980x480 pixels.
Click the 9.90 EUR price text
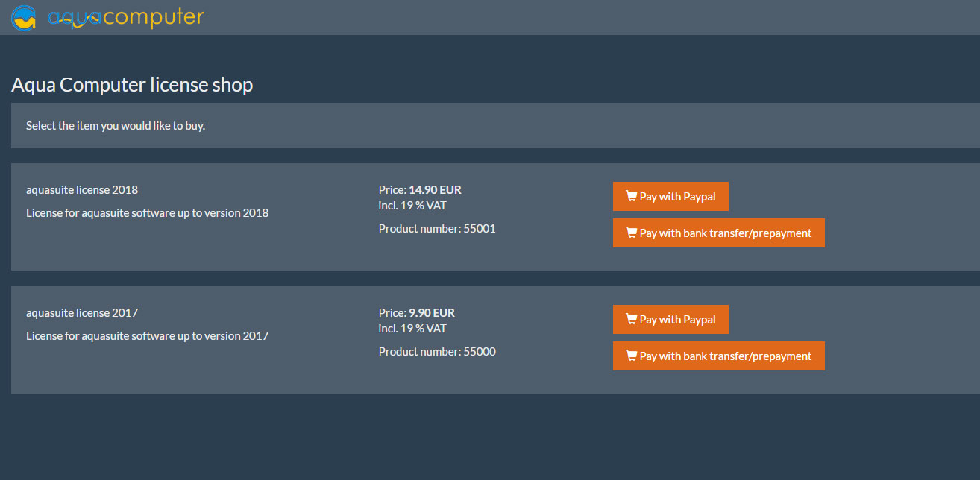click(432, 313)
